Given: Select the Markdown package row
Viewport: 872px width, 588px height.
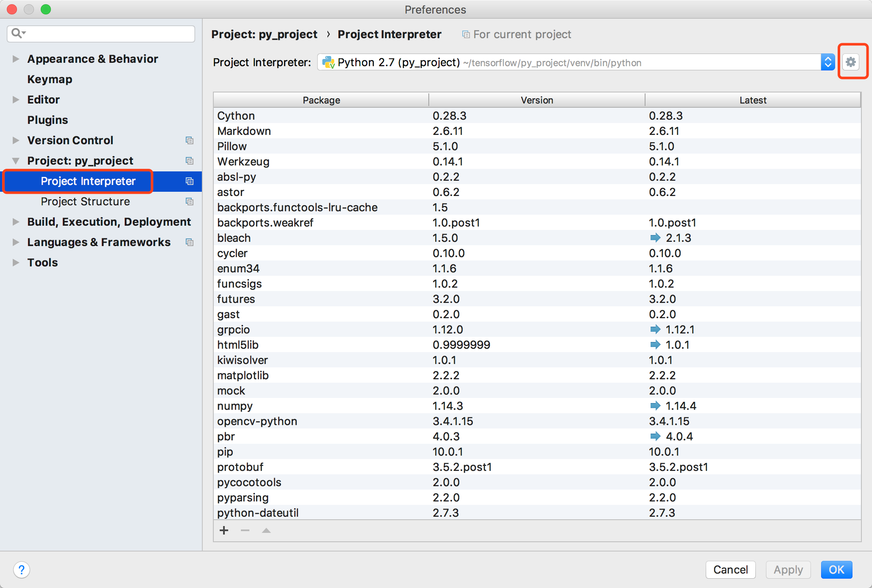Looking at the screenshot, I should [537, 131].
